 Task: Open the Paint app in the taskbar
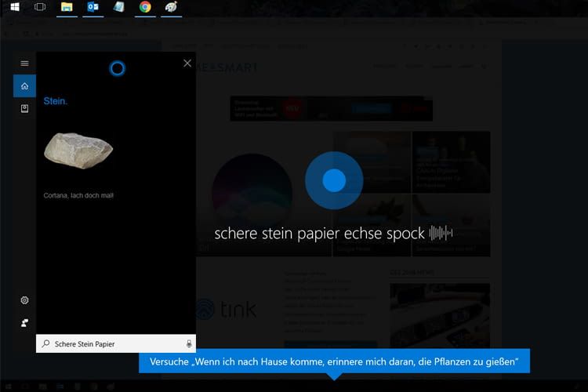point(172,7)
